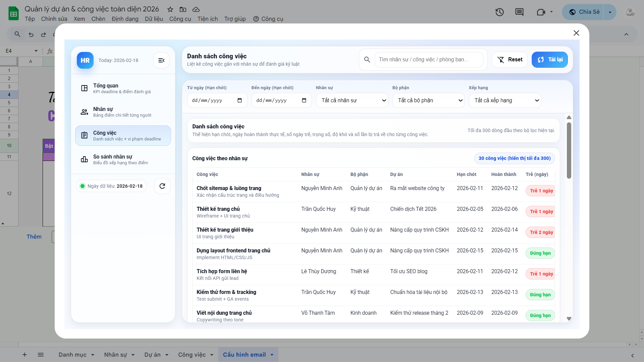This screenshot has height=362, width=644.
Task: Close the dialog with X icon
Action: click(576, 33)
